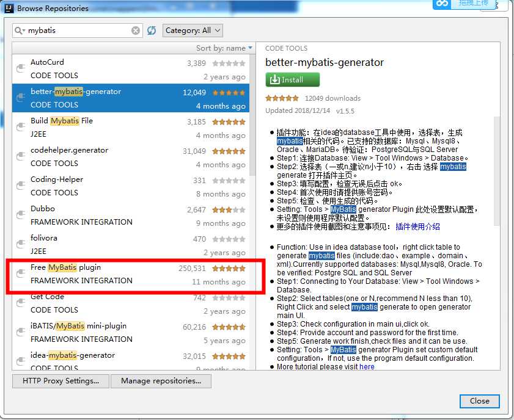Select the idea-mybatis-generator row

[130, 359]
